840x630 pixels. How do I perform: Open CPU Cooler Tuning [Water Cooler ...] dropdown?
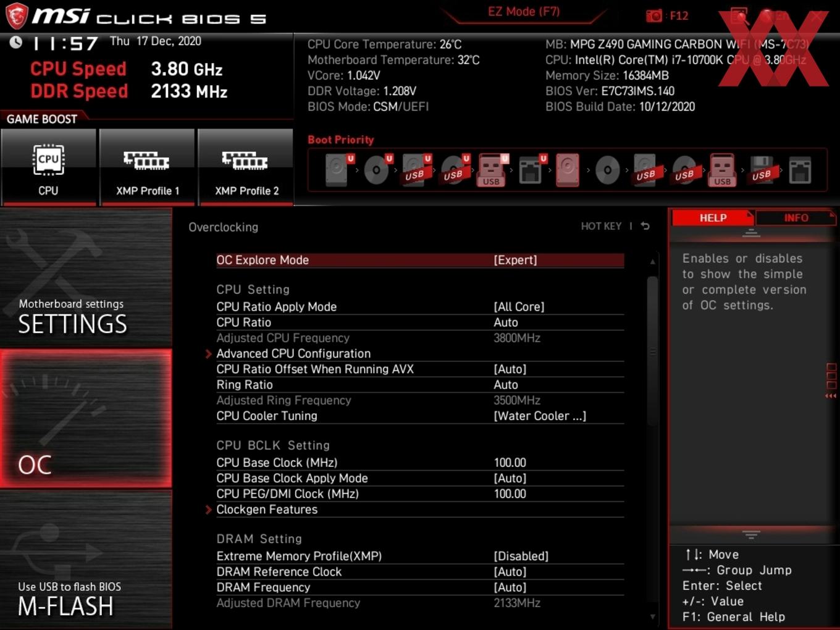pyautogui.click(x=540, y=416)
